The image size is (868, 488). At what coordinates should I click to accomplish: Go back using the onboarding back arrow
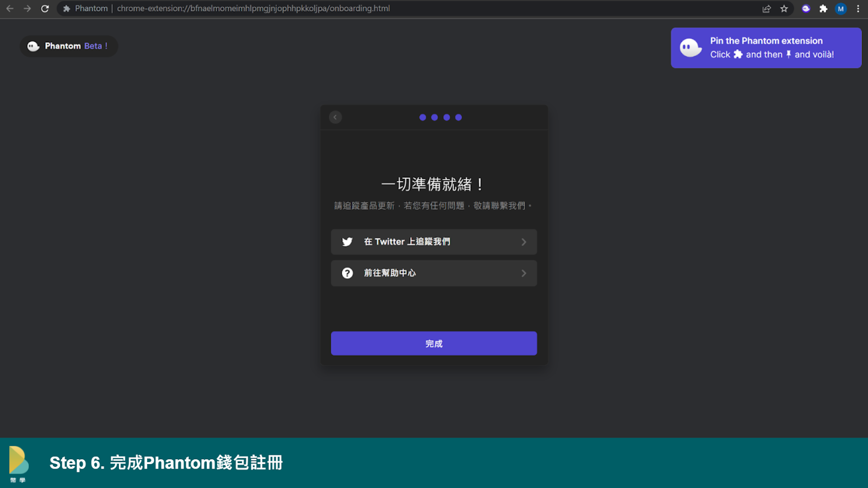tap(335, 117)
